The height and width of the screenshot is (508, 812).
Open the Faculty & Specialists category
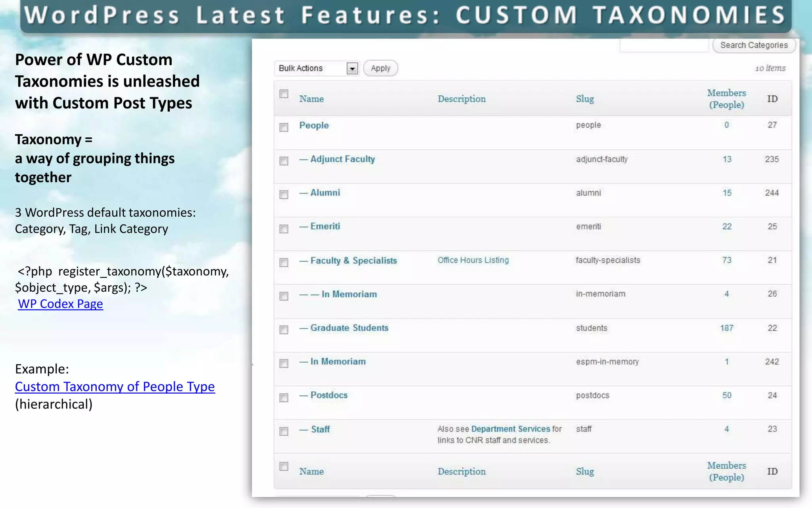pos(353,261)
